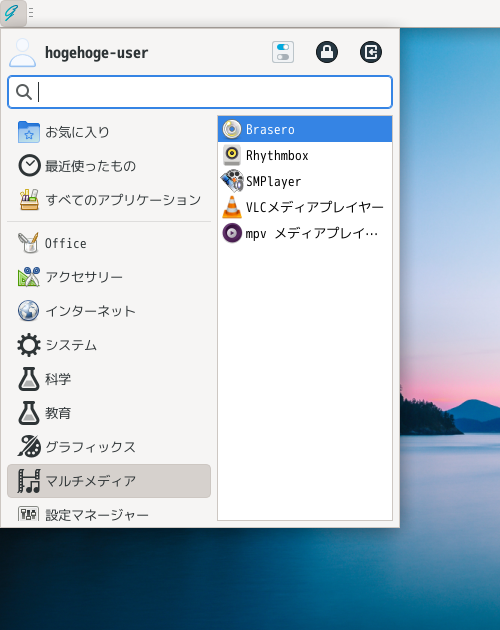Select アクセサリー category

pyautogui.click(x=109, y=277)
